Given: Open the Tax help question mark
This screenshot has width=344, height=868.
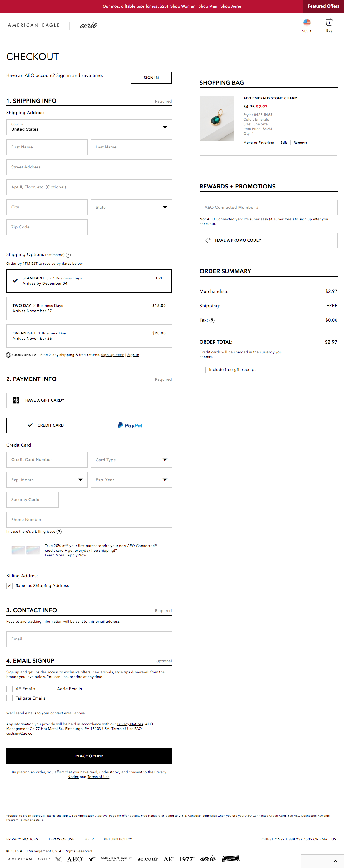Looking at the screenshot, I should (x=212, y=320).
